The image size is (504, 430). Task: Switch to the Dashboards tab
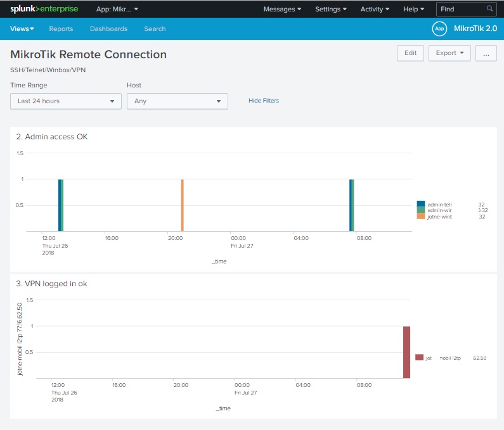(x=108, y=29)
